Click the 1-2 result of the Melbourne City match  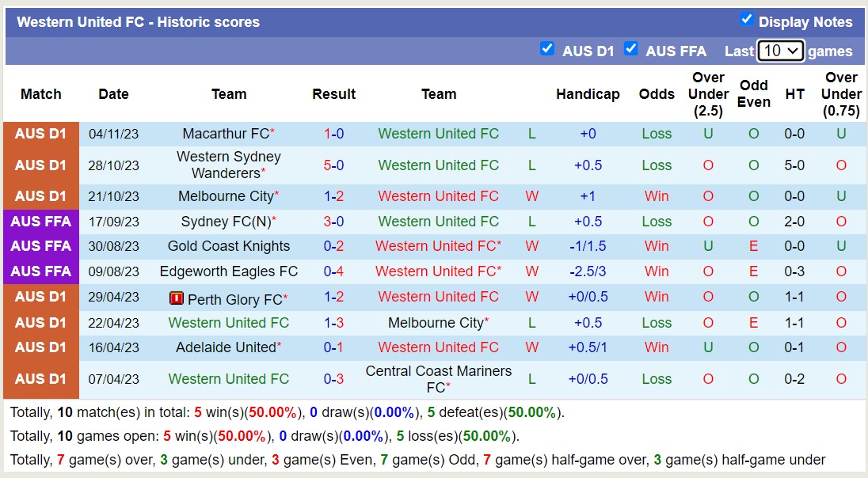coord(333,196)
